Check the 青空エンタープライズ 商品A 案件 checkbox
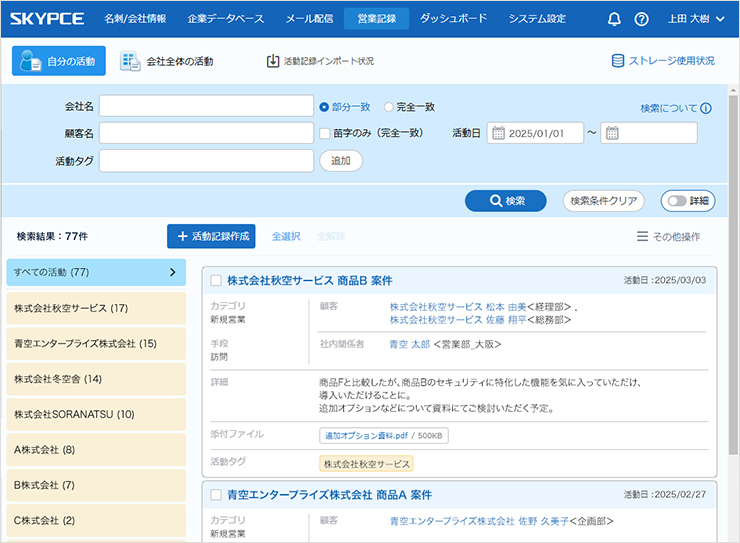 pos(216,495)
